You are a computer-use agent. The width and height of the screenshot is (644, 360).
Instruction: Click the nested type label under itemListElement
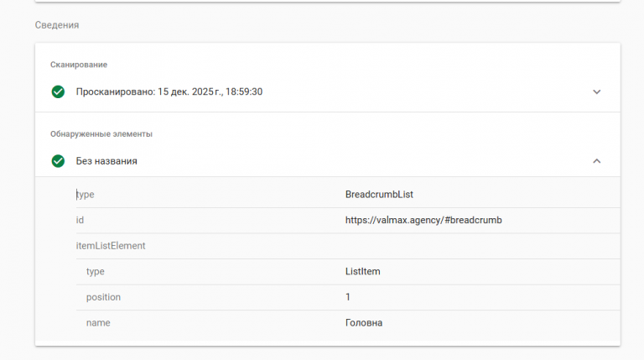95,272
